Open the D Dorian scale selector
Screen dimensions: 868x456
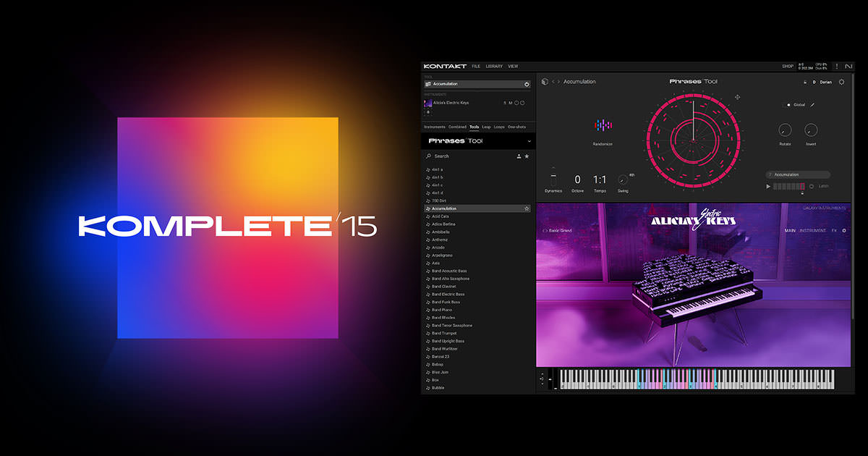coord(822,82)
